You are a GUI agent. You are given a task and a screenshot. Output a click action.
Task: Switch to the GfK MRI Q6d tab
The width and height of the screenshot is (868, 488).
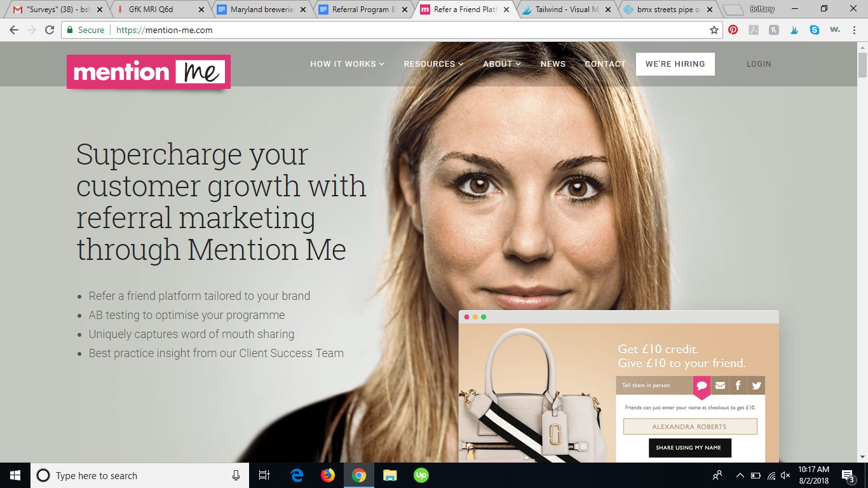159,10
